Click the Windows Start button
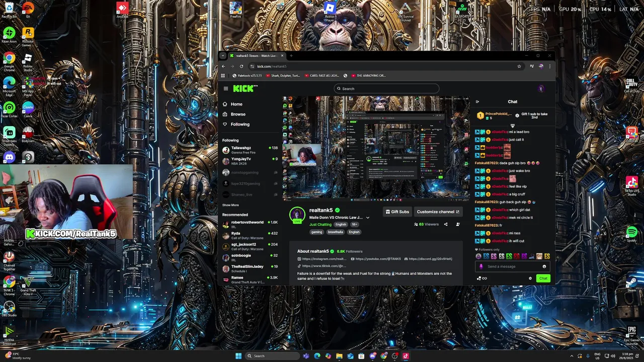Viewport: 644px width, 362px height. pyautogui.click(x=238, y=356)
